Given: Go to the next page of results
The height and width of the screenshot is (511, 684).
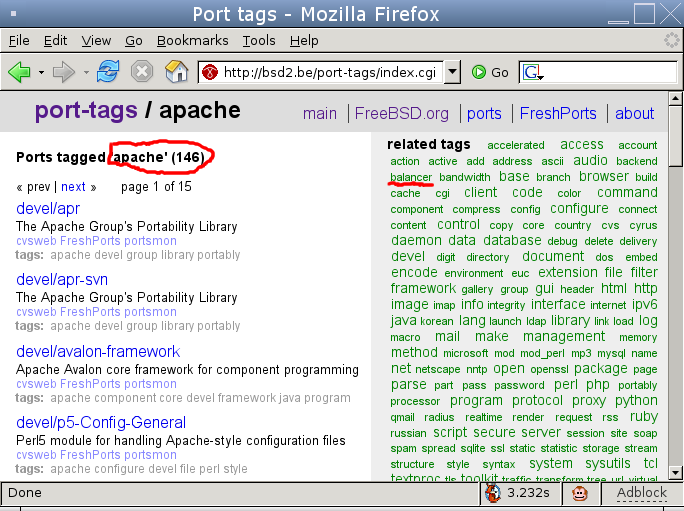Looking at the screenshot, I should pyautogui.click(x=73, y=187).
